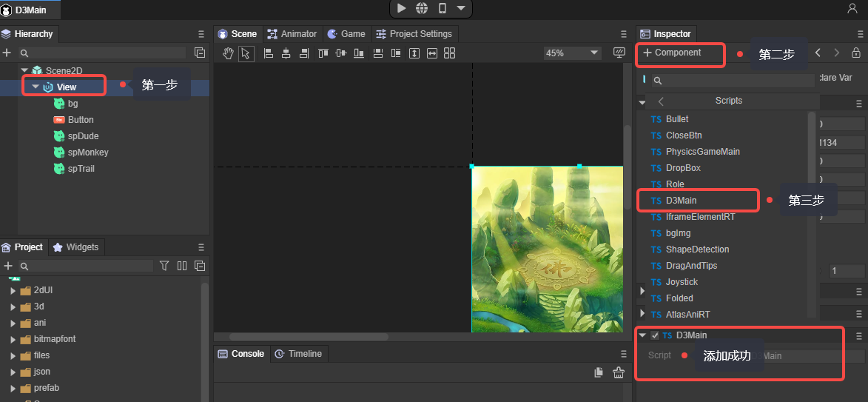Match height icon in Scene toolbar

(x=414, y=53)
